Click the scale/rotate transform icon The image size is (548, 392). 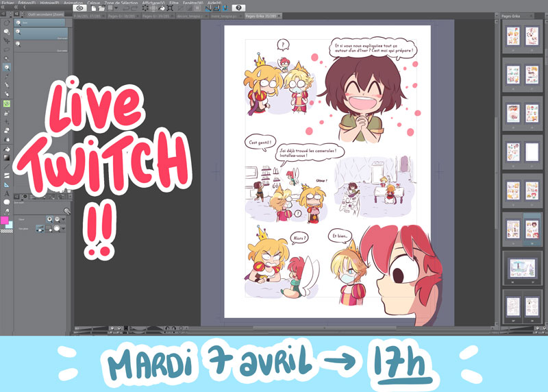(x=170, y=8)
